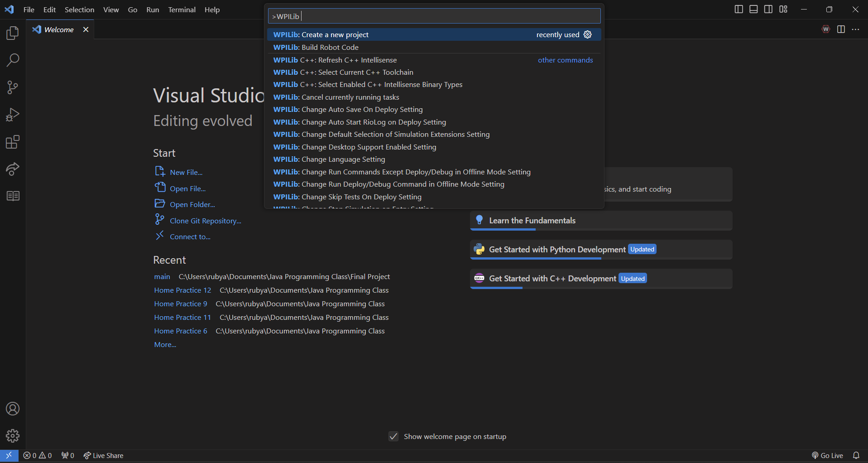Choose Cancel currently running tasks command
868x463 pixels.
(434, 97)
